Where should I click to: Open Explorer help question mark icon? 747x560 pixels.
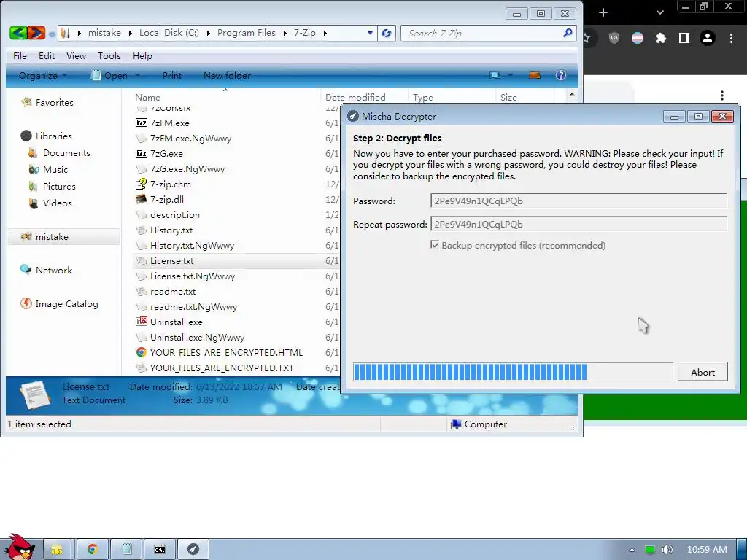tap(561, 75)
